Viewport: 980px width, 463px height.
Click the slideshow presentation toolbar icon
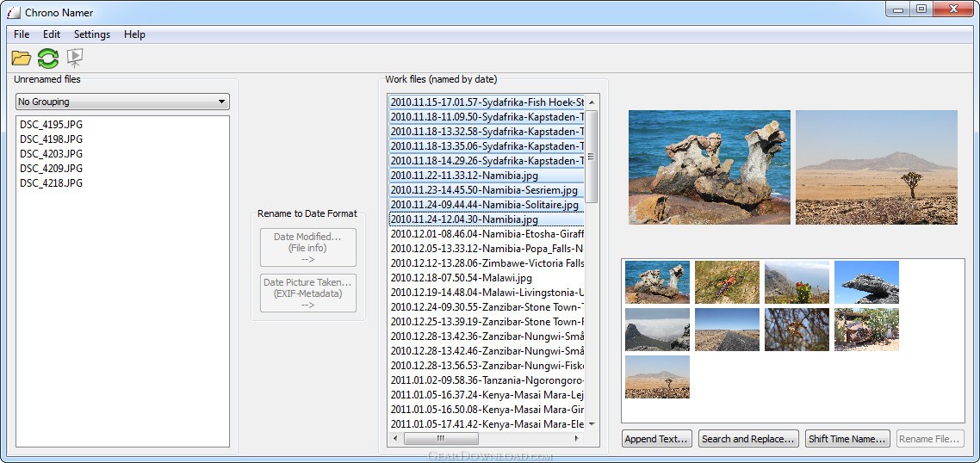click(75, 59)
